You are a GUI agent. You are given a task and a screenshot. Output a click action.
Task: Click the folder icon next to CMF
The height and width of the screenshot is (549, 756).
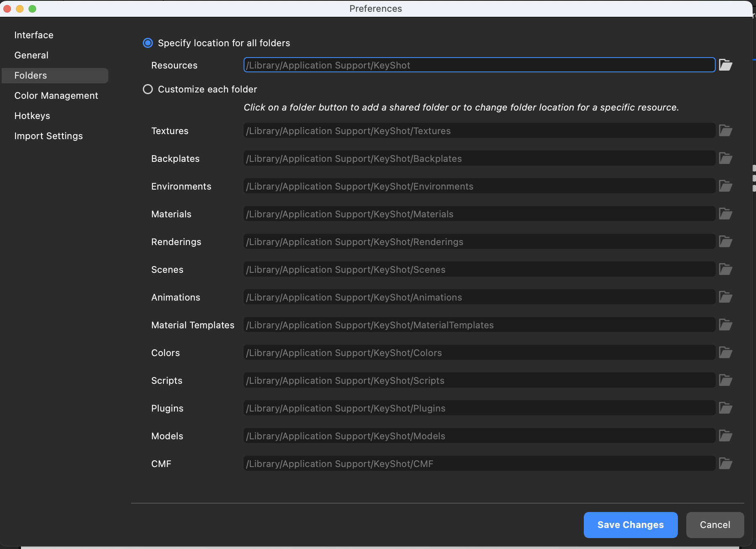725,463
